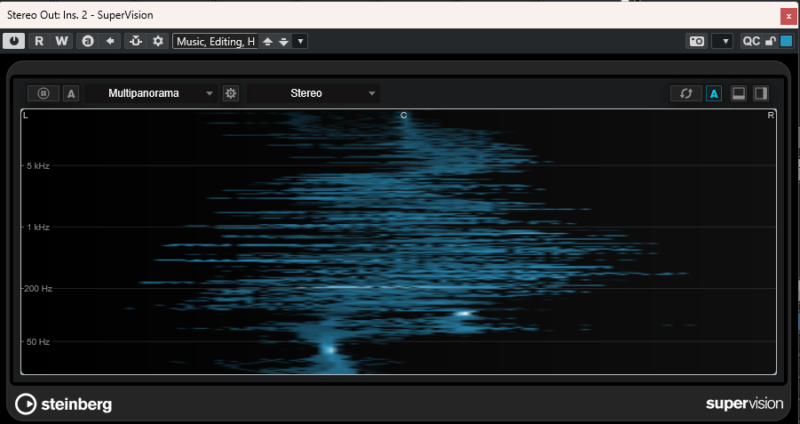800x424 pixels.
Task: Toggle the quick controls lock icon
Action: (770, 41)
